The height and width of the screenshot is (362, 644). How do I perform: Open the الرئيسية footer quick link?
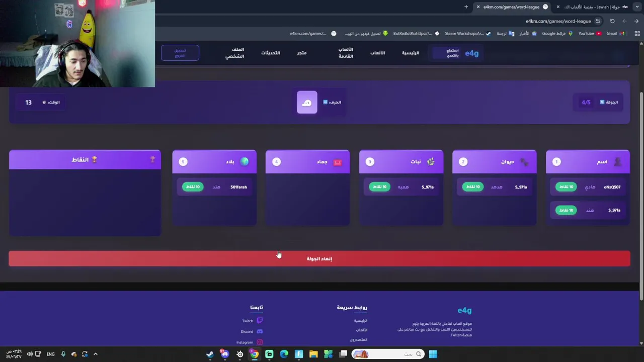click(x=361, y=321)
